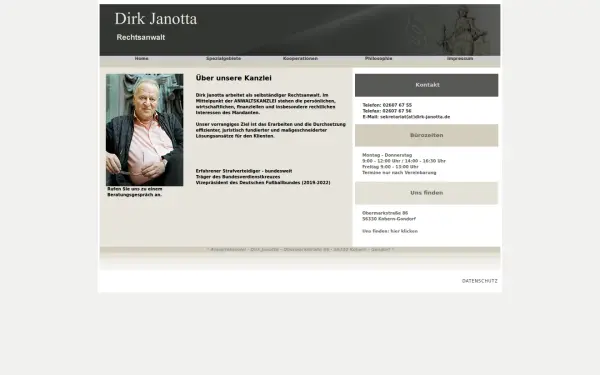
Task: Click the '56330 Kobern-Gondorf' address line
Action: (x=389, y=219)
